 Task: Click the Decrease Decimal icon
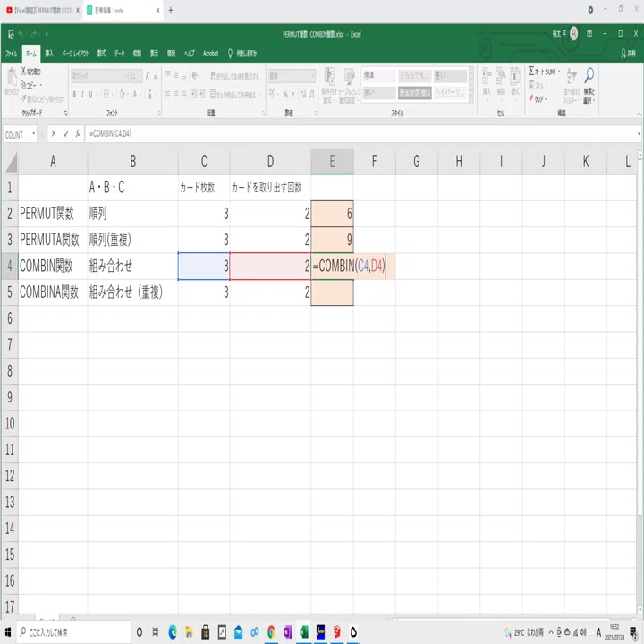point(310,94)
